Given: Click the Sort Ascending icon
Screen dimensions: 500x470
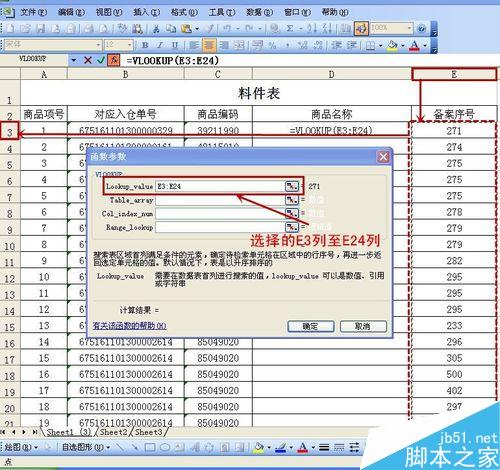Looking at the screenshot, I should [x=312, y=29].
